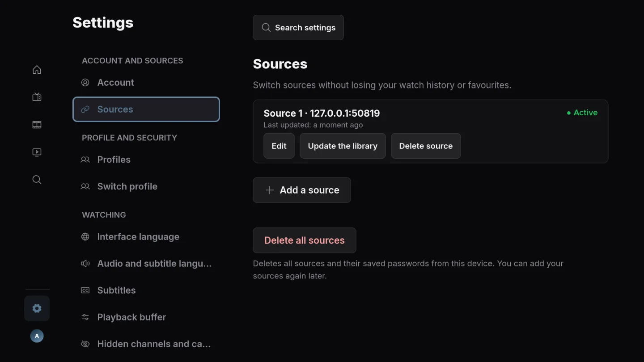Select the settings gear icon

click(37, 308)
